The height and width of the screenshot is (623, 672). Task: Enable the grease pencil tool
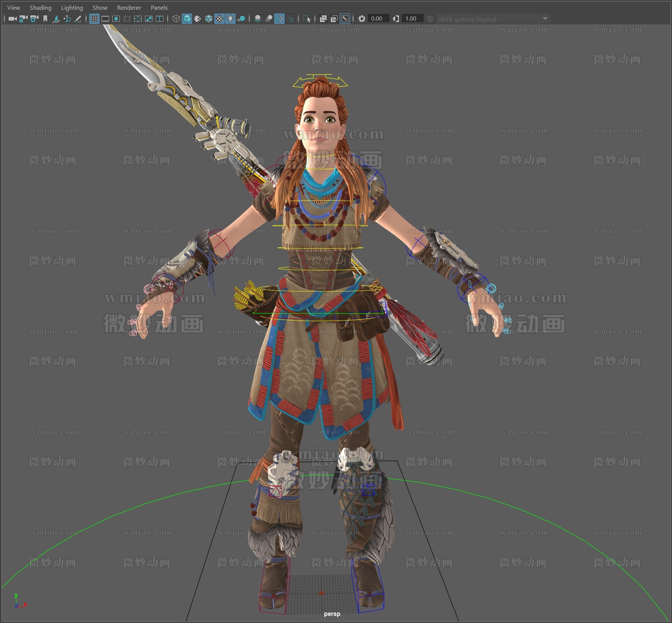pos(78,19)
